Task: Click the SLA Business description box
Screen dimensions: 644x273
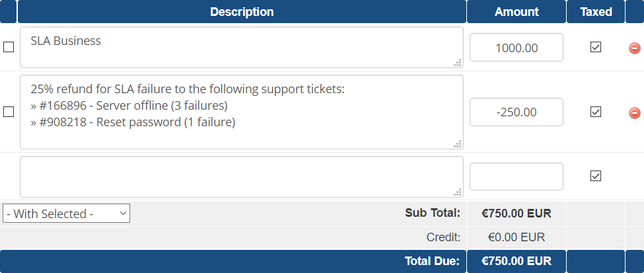Action: point(242,48)
